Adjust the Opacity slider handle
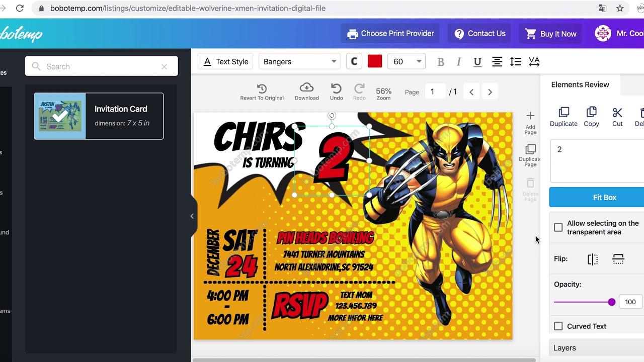Screen dimensions: 644x362 pos(612,302)
